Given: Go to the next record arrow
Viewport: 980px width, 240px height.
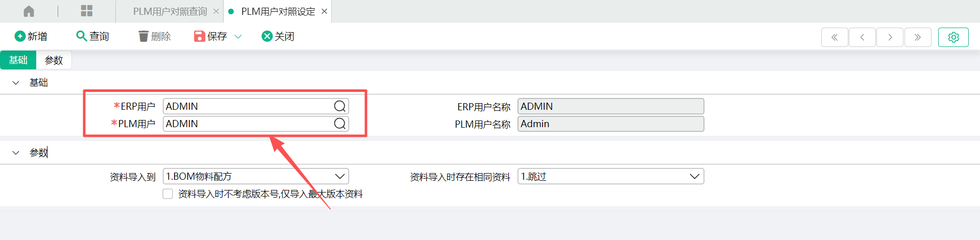Looking at the screenshot, I should pos(890,37).
